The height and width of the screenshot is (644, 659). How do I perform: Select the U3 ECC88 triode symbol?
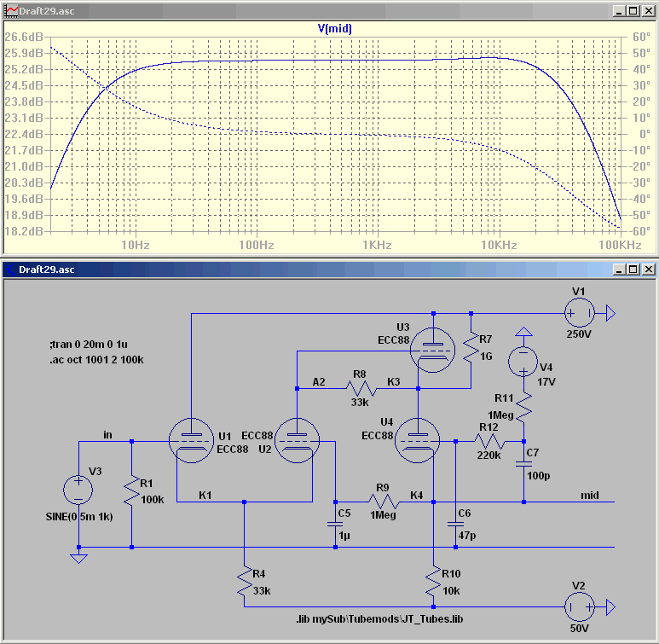click(x=433, y=350)
